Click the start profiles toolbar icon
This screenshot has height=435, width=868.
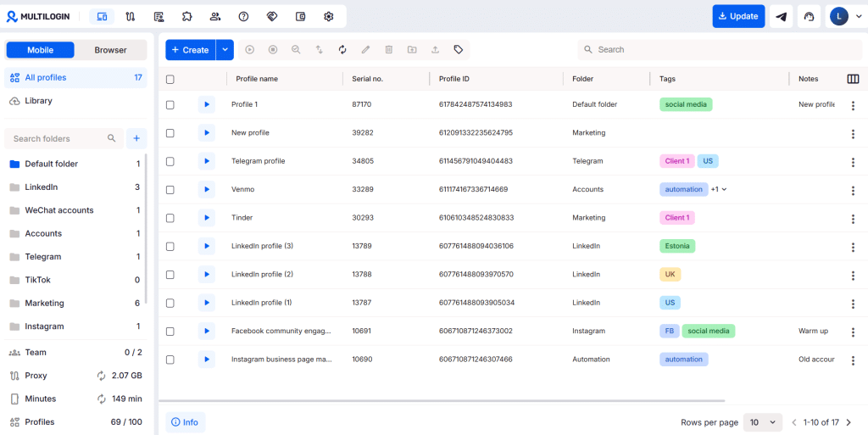pyautogui.click(x=250, y=50)
